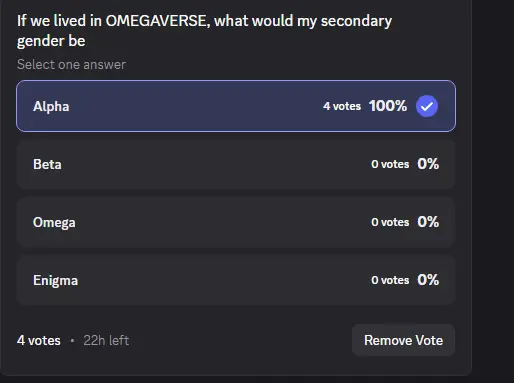Click the 100% result on Alpha
The image size is (514, 383).
(388, 106)
